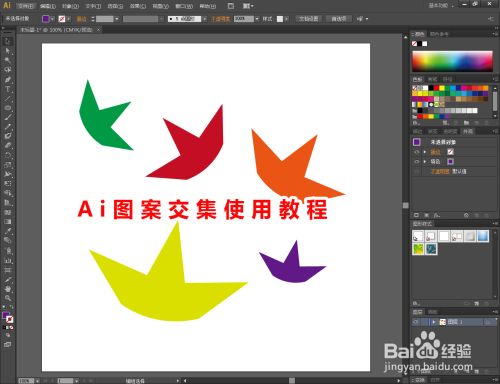Click the 首选项 button
The height and width of the screenshot is (384, 500).
pyautogui.click(x=338, y=19)
